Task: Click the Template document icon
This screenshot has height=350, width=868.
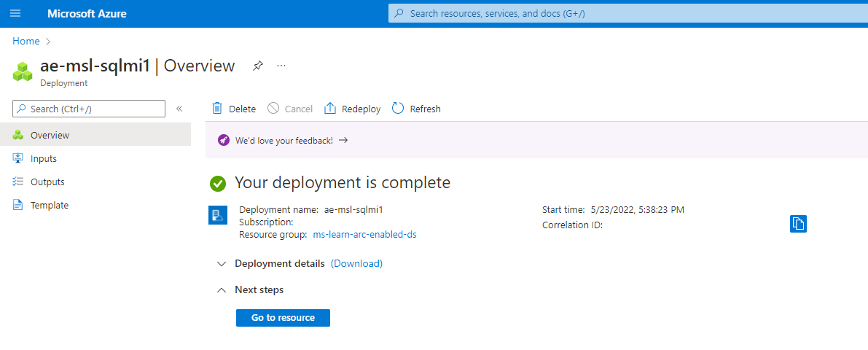Action: 17,205
